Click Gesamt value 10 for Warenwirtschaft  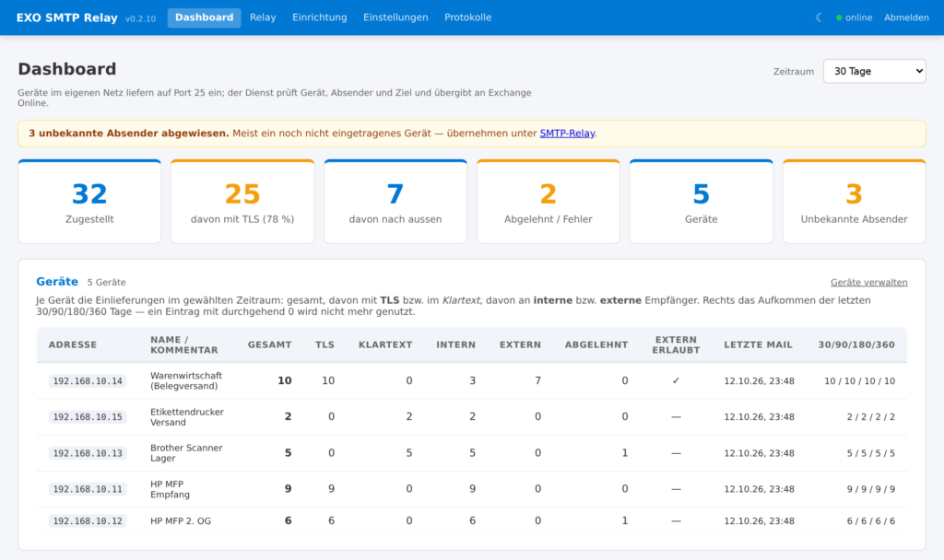[x=285, y=380]
